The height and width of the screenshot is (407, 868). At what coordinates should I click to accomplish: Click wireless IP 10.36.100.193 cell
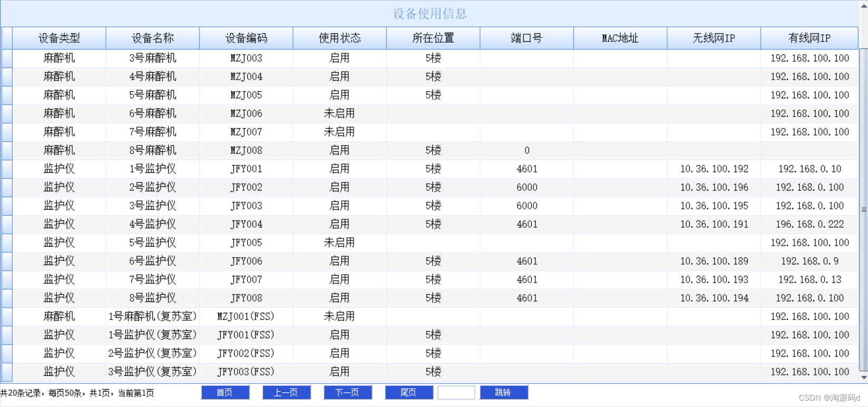[714, 279]
